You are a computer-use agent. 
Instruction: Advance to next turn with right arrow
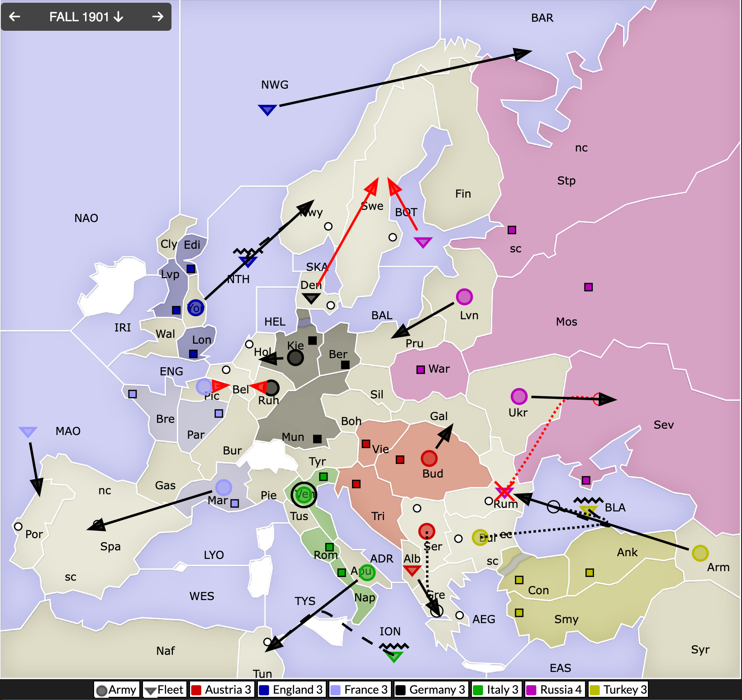(x=157, y=17)
